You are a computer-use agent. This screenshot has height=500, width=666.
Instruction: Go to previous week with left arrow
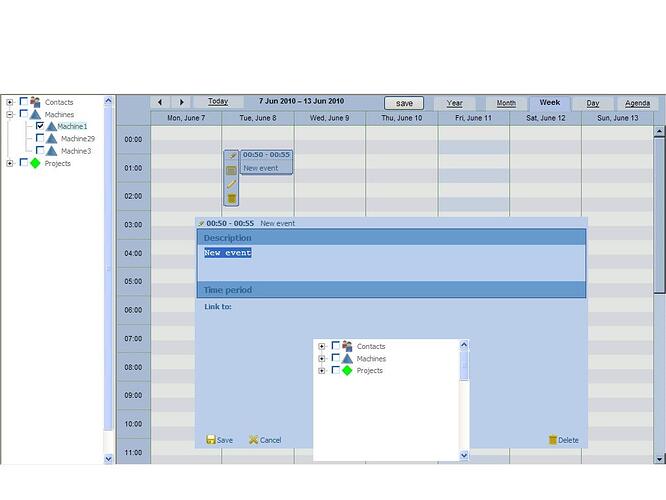click(x=160, y=102)
